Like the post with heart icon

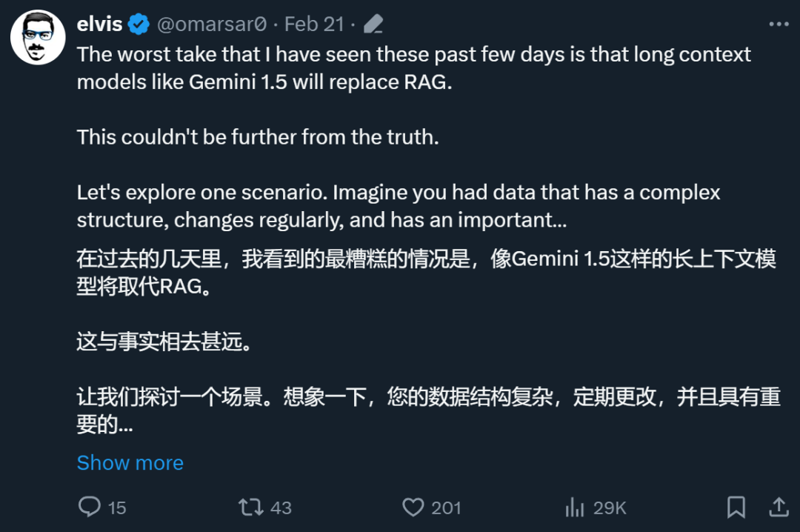click(x=413, y=507)
